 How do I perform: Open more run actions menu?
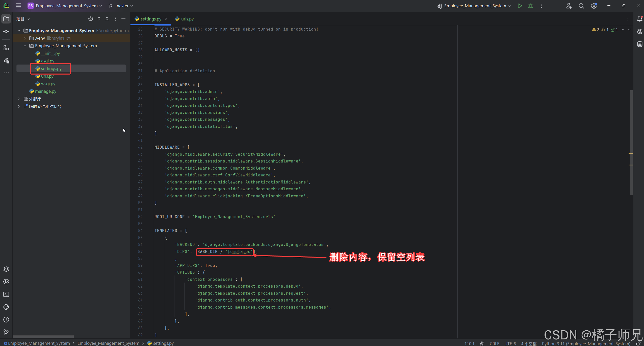tap(541, 6)
